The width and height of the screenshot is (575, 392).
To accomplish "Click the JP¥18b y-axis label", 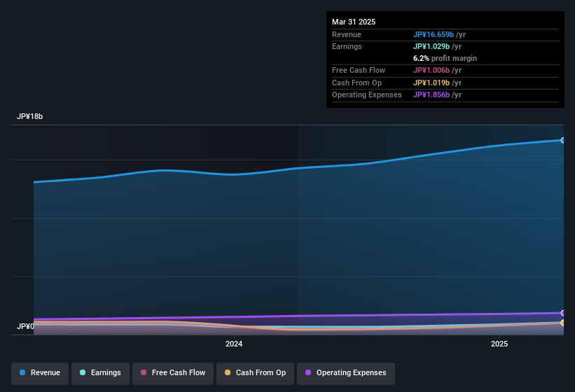I will tap(29, 116).
